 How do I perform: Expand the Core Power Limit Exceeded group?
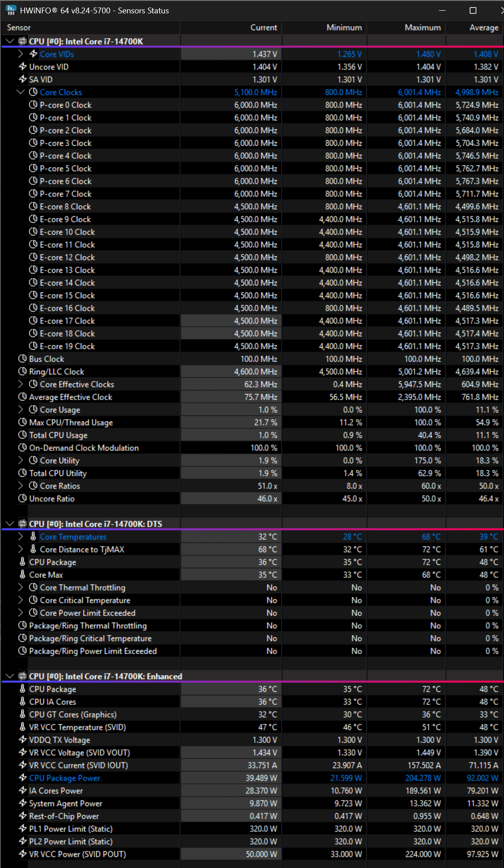(20, 613)
